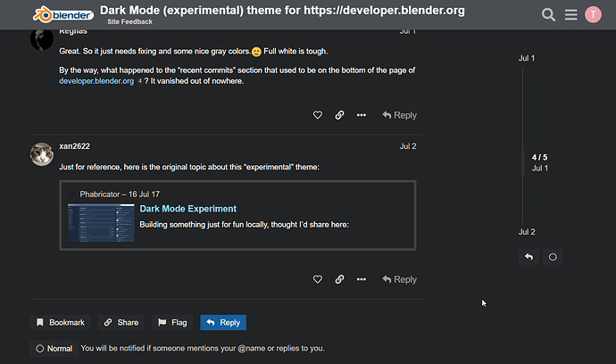The width and height of the screenshot is (616, 364).
Task: Open the search magnifier icon in header
Action: 548,15
